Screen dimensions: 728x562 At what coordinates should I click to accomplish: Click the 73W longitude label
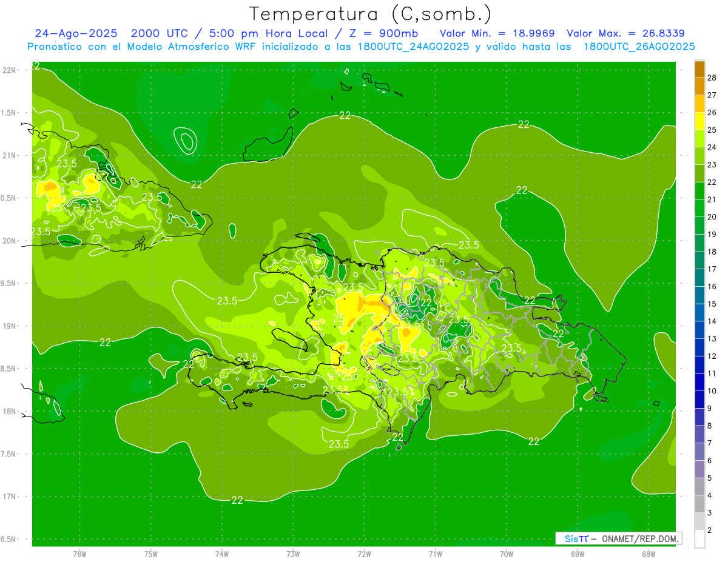coord(293,554)
